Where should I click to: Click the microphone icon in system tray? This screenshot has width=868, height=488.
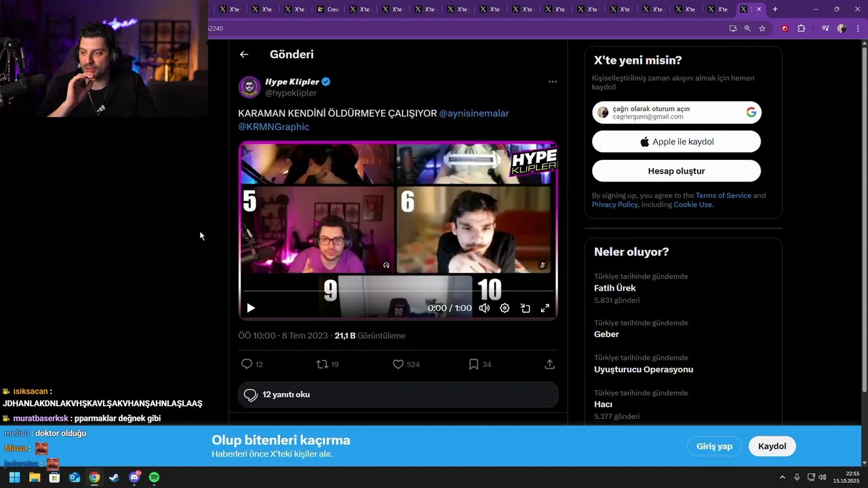pyautogui.click(x=797, y=477)
